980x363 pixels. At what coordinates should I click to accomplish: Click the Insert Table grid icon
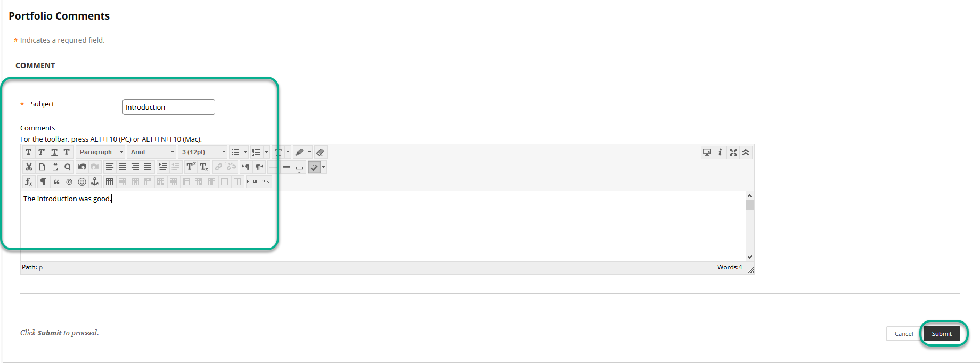109,182
